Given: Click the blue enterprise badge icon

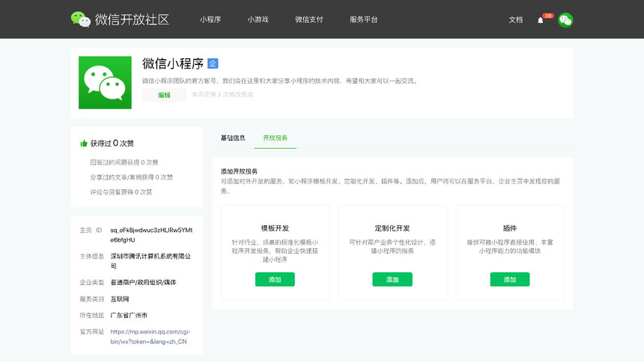Looking at the screenshot, I should [213, 64].
